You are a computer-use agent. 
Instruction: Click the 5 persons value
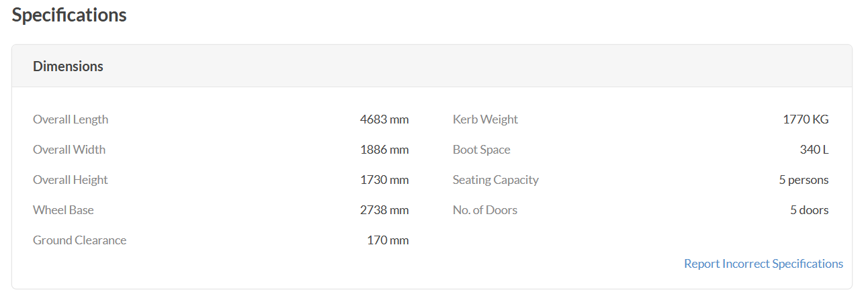[804, 180]
